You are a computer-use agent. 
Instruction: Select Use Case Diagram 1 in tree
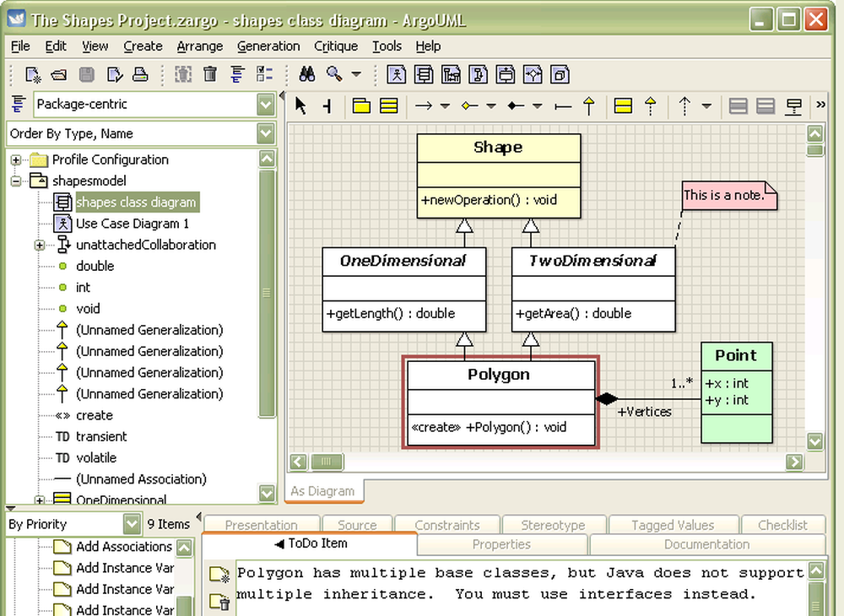tap(132, 224)
